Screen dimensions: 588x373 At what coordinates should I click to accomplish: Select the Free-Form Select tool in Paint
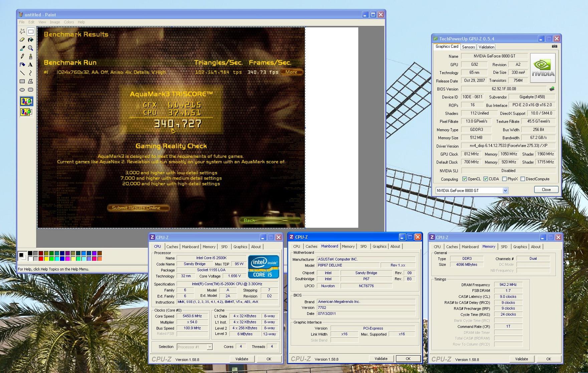(x=22, y=31)
